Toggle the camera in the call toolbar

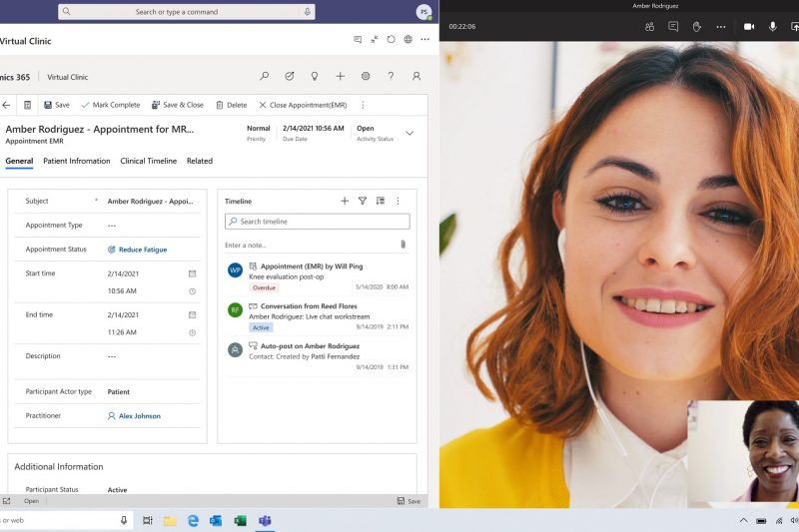749,27
